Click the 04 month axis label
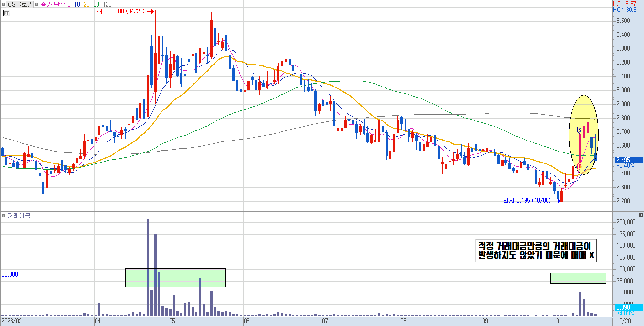 [98, 322]
